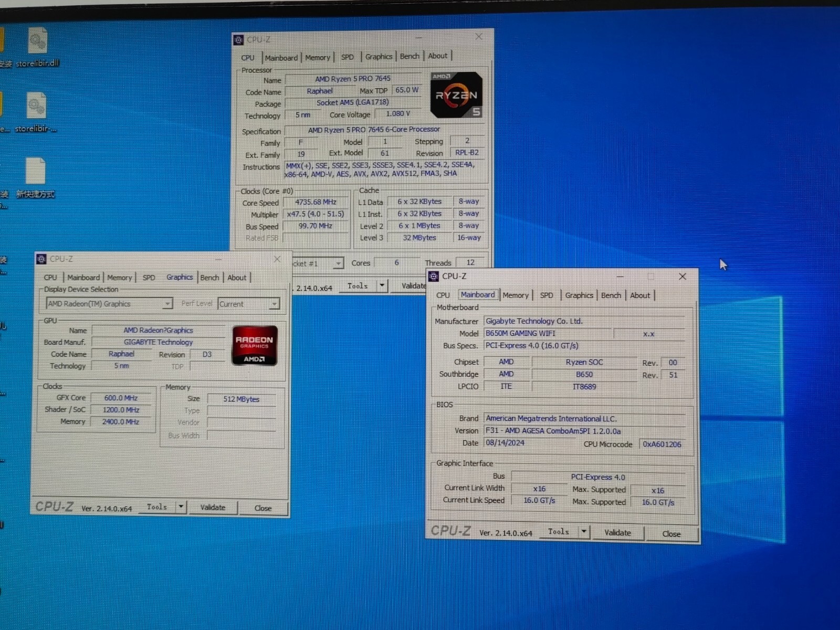Screen dimensions: 840x630
Task: Click GPU Name field AMD Radeon Graphics
Action: pos(159,330)
